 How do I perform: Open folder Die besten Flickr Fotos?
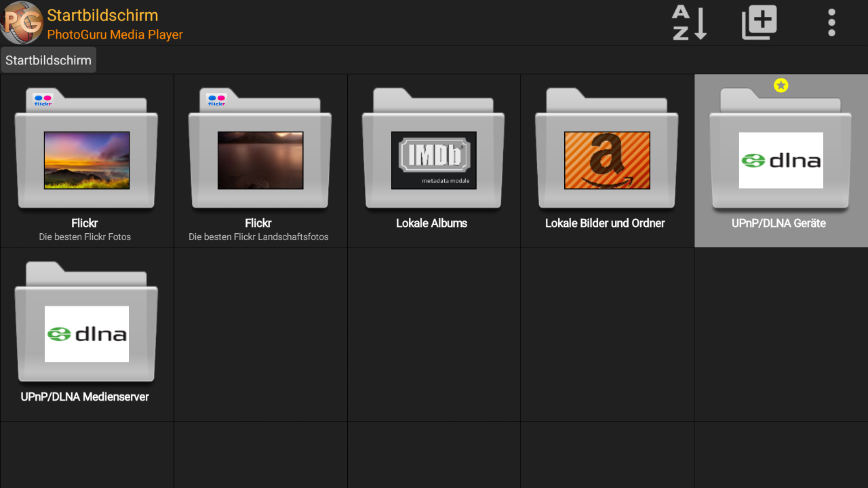(x=87, y=161)
